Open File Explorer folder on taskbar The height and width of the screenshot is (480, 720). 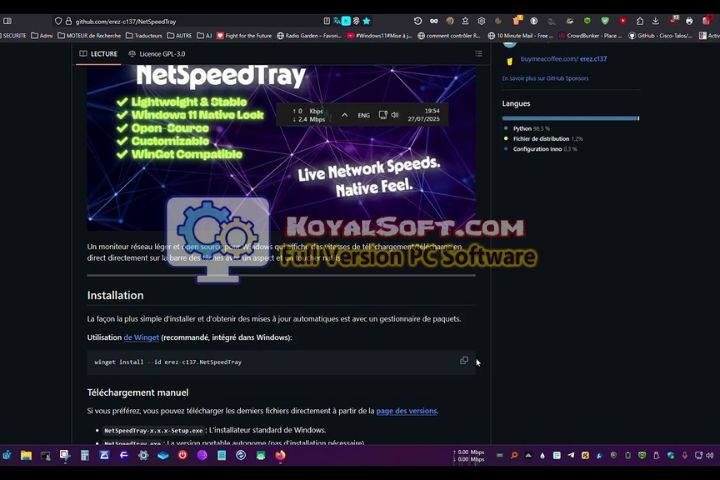(26, 455)
